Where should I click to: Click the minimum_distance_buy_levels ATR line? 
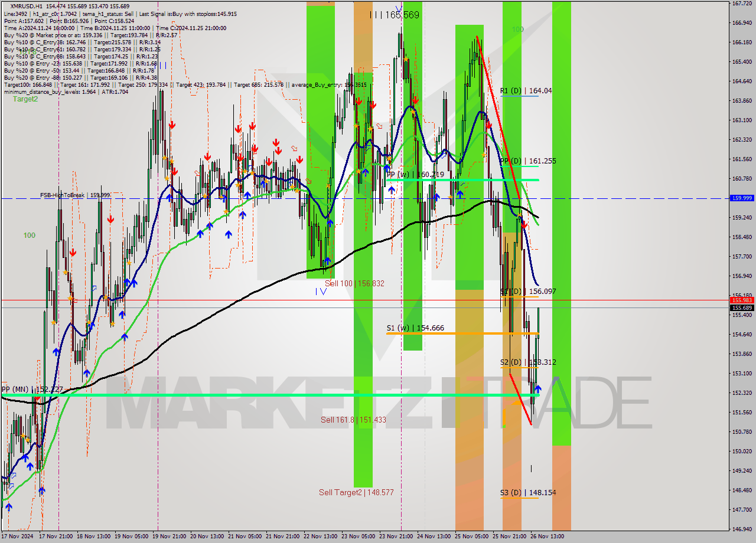(66, 91)
